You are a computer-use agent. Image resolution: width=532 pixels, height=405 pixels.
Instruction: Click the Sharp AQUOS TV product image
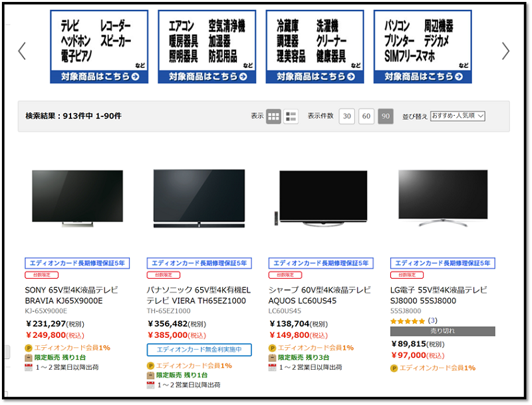pyautogui.click(x=321, y=199)
